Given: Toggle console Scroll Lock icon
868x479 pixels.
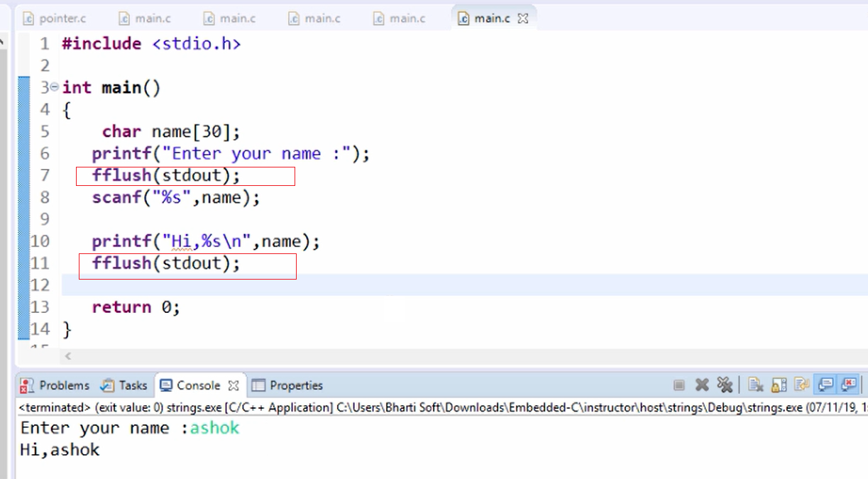Looking at the screenshot, I should [779, 385].
